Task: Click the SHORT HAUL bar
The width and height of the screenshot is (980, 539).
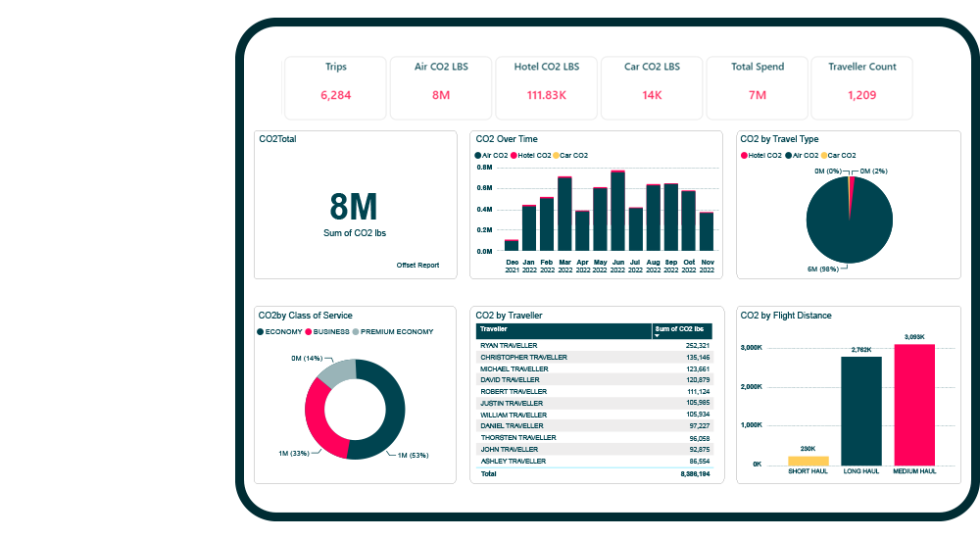Action: (x=808, y=461)
